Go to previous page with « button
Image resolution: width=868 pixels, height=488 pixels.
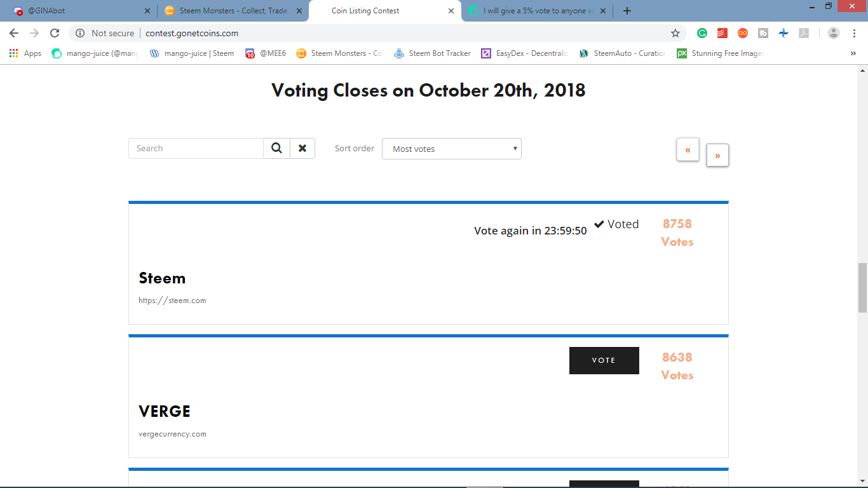coord(688,150)
